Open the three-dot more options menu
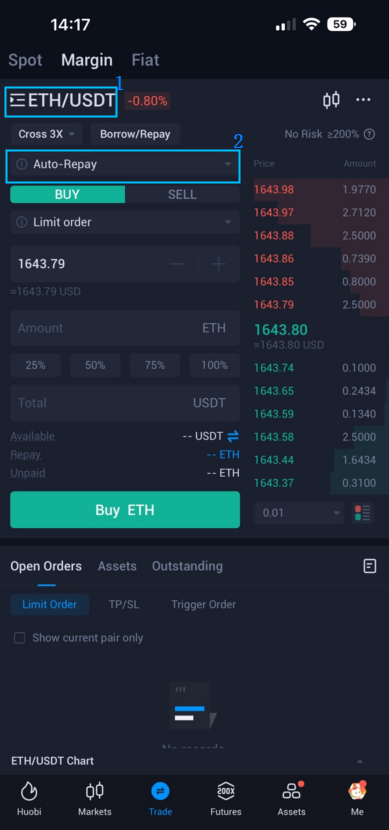Screen dimensions: 389x830 point(363,100)
